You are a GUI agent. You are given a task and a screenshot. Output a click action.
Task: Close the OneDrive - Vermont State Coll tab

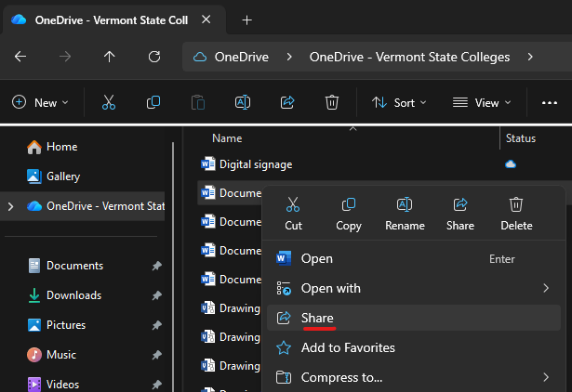[206, 20]
